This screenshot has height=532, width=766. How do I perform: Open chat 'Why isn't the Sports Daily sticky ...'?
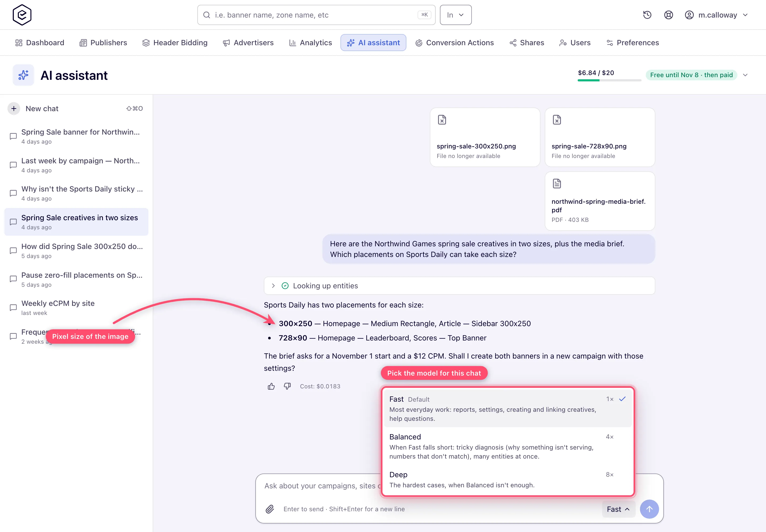(76, 193)
